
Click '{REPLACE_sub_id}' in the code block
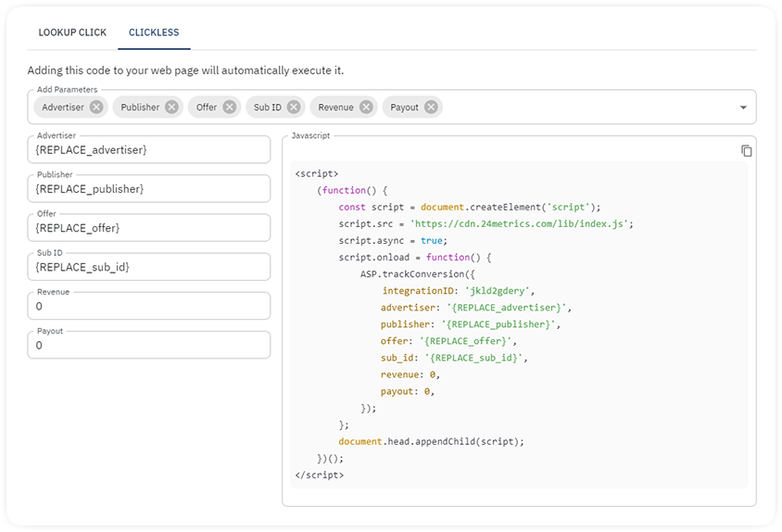[x=473, y=358]
